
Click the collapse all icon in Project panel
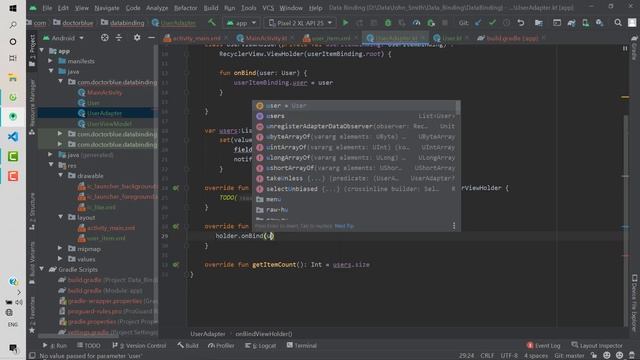(x=119, y=38)
